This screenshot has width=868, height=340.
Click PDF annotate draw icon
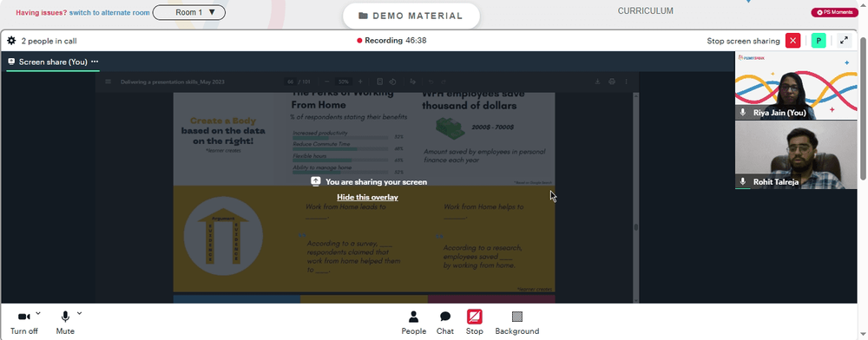click(x=413, y=82)
